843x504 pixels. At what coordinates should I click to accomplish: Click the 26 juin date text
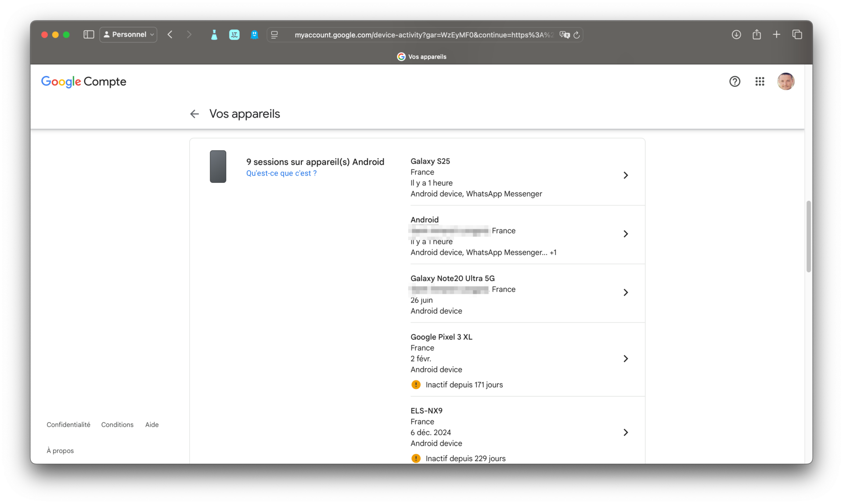[421, 300]
